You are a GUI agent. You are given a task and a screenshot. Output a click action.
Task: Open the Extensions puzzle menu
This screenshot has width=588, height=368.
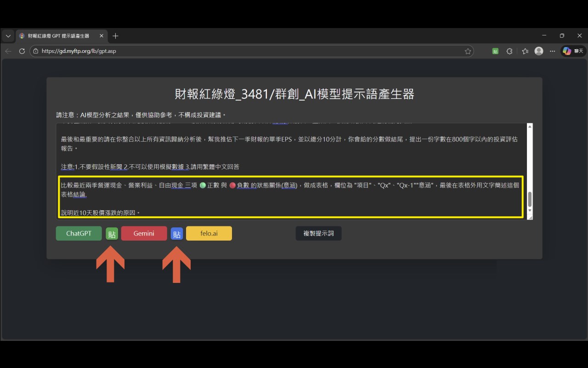509,51
